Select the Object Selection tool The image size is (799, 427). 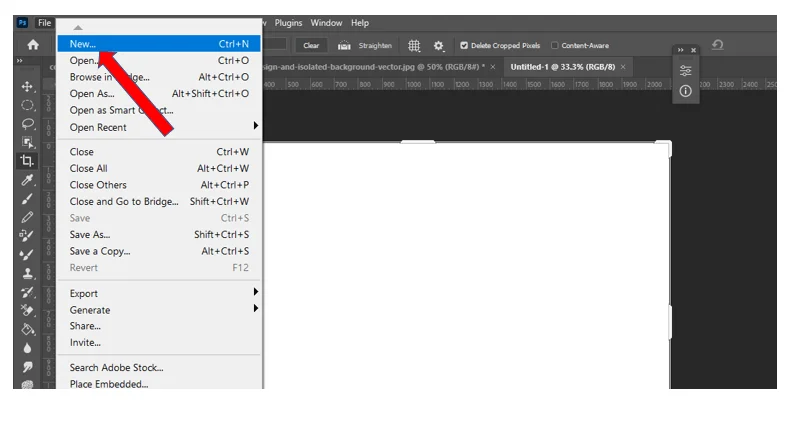tap(27, 142)
